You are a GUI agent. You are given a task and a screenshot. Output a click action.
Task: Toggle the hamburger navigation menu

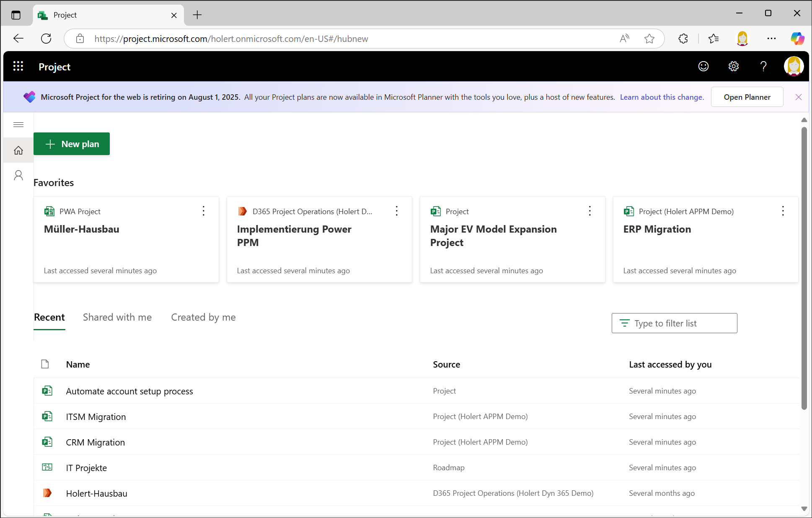tap(18, 124)
